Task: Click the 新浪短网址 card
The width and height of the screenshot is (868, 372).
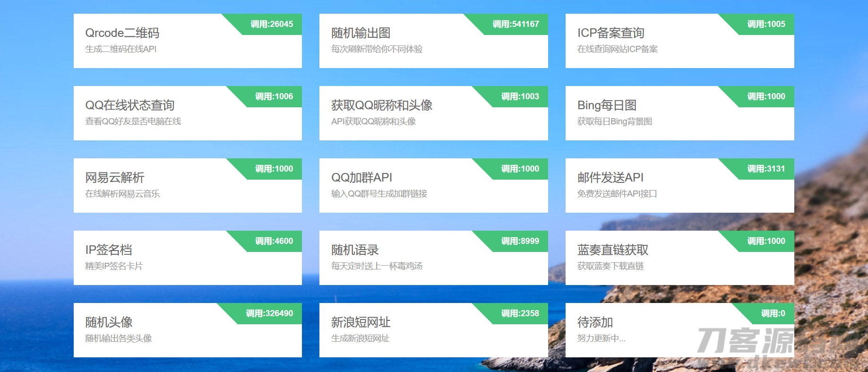Action: [433, 330]
